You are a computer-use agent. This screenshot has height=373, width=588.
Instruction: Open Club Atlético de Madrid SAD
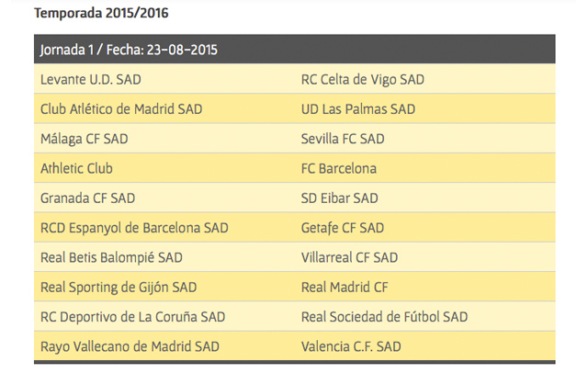click(121, 109)
